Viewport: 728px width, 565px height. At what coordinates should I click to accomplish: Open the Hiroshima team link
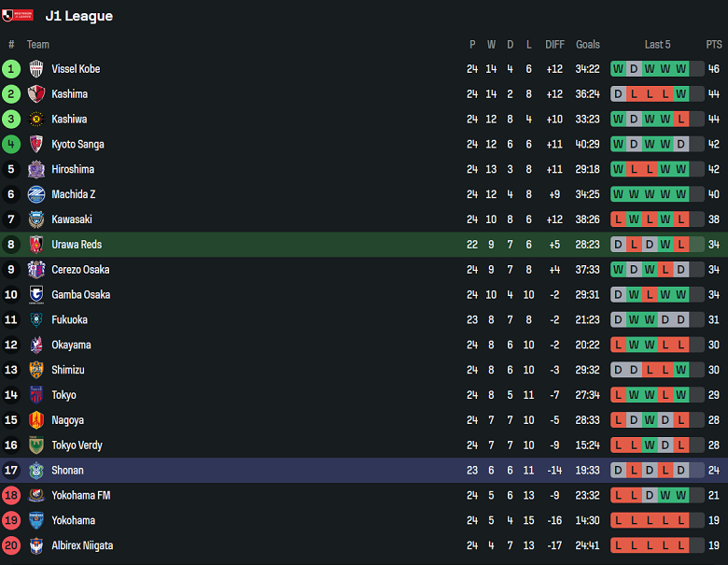[73, 170]
